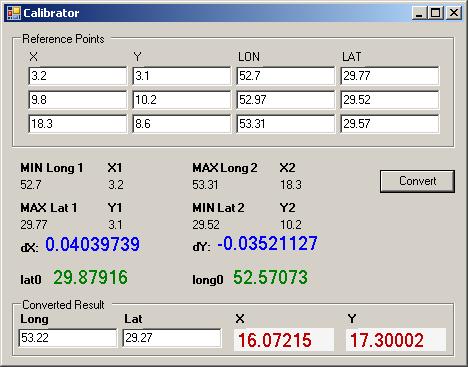Click the 52.7 value under MIN Long 1
Image resolution: width=468 pixels, height=367 pixels.
click(31, 185)
